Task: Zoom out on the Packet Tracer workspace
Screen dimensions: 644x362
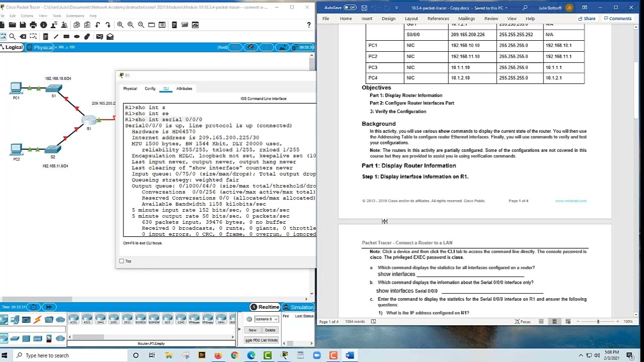Action: coord(141,25)
